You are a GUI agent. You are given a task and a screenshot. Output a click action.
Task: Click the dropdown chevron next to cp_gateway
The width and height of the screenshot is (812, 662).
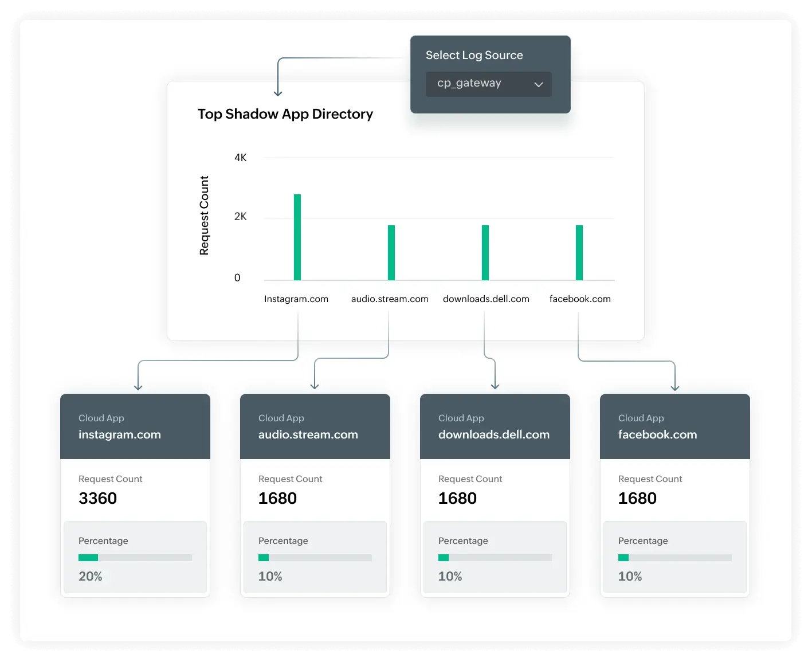[538, 84]
